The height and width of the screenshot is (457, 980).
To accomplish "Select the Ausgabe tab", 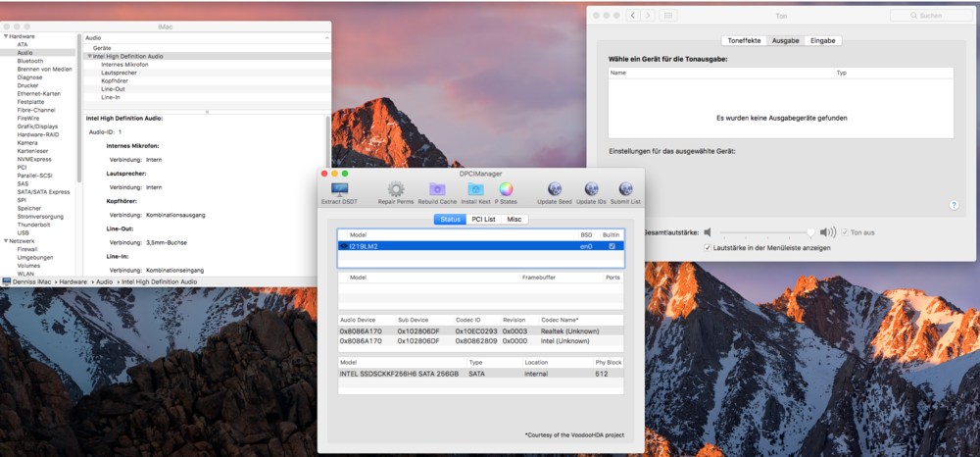I will (785, 40).
